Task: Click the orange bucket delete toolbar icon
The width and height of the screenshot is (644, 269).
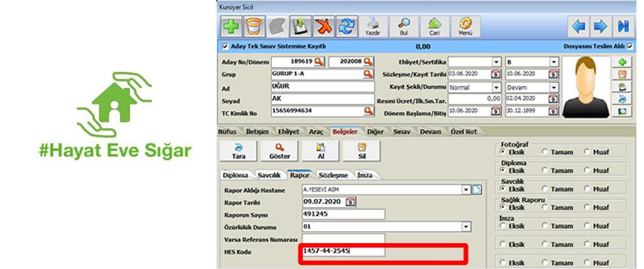Action: (x=255, y=27)
